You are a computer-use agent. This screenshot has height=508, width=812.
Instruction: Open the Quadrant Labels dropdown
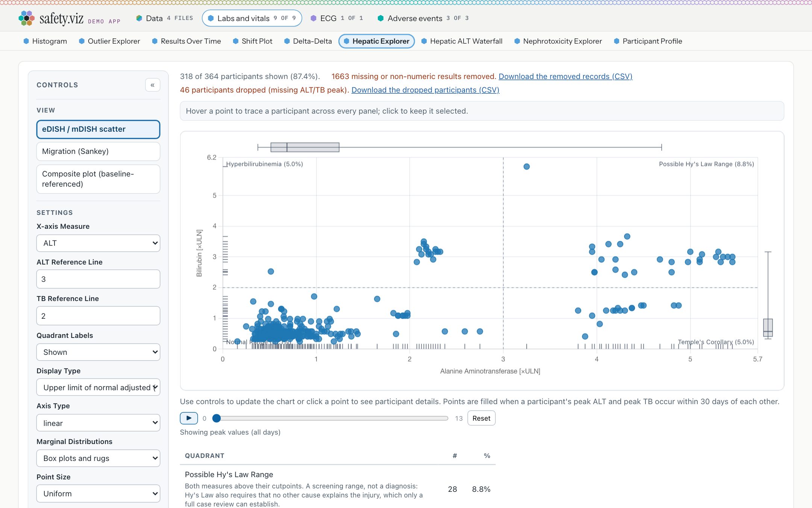pyautogui.click(x=98, y=352)
